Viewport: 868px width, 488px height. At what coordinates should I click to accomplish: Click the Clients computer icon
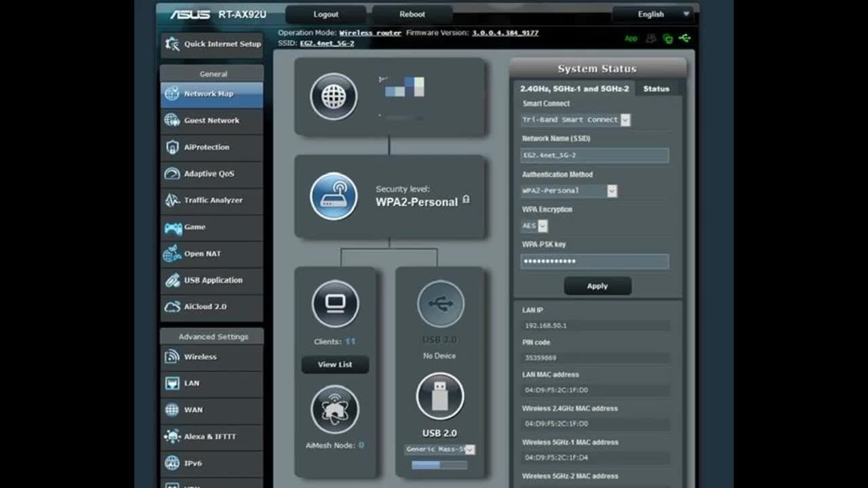point(335,303)
